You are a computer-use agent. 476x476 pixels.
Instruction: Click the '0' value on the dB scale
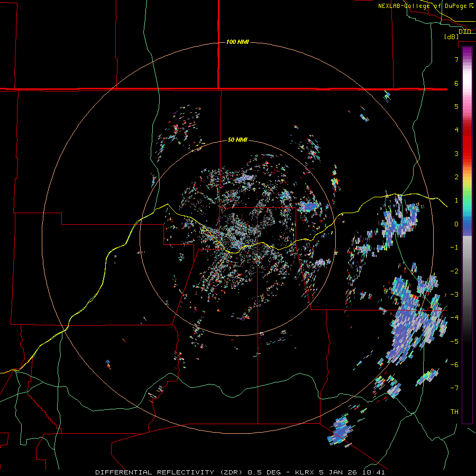[x=456, y=224]
